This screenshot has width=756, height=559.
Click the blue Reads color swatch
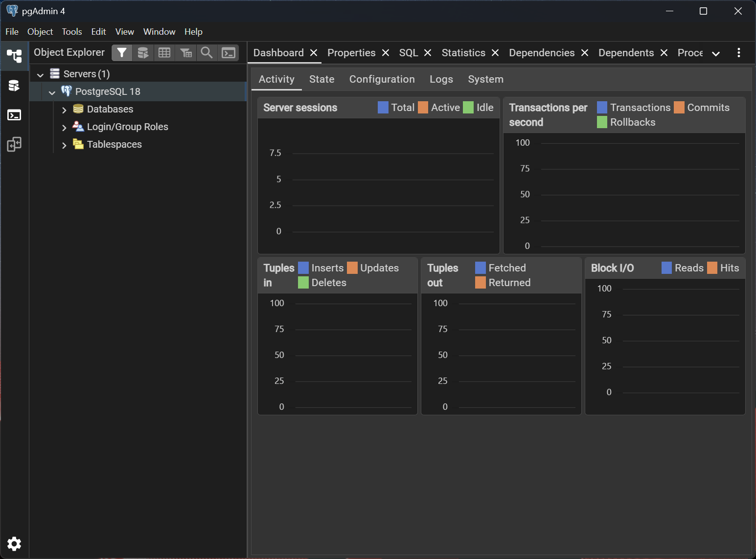(666, 268)
